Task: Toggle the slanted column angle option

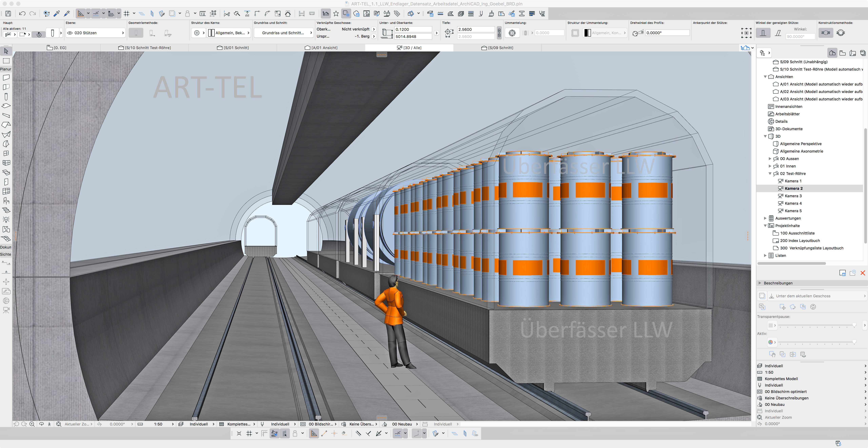Action: point(778,33)
